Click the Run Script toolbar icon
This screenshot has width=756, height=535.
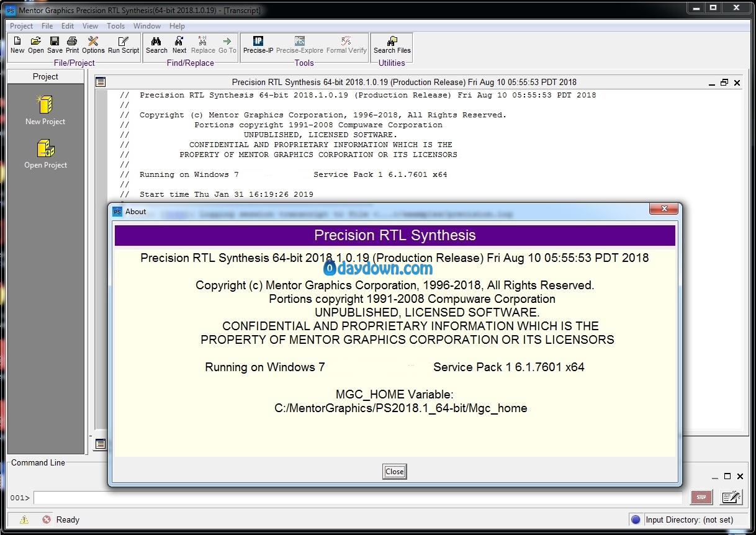[x=124, y=41]
